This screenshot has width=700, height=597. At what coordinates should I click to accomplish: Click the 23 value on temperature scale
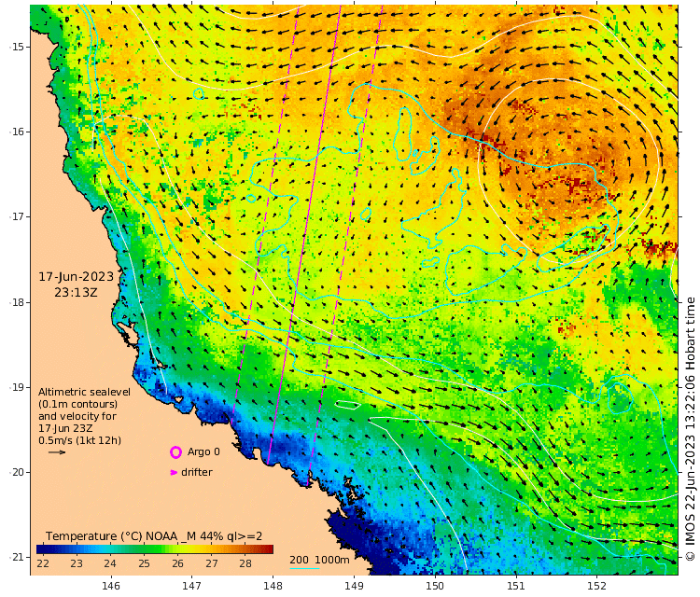pyautogui.click(x=77, y=563)
